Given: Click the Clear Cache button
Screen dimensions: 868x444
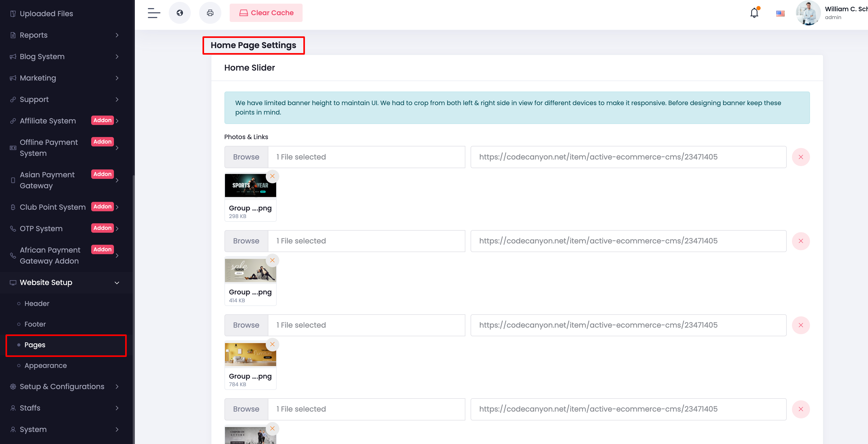Looking at the screenshot, I should pos(266,13).
